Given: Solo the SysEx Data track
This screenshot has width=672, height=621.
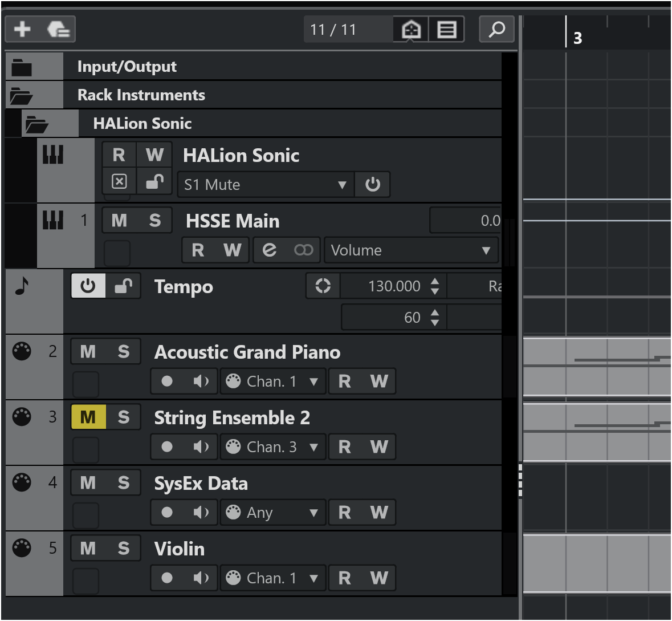Looking at the screenshot, I should [x=124, y=483].
